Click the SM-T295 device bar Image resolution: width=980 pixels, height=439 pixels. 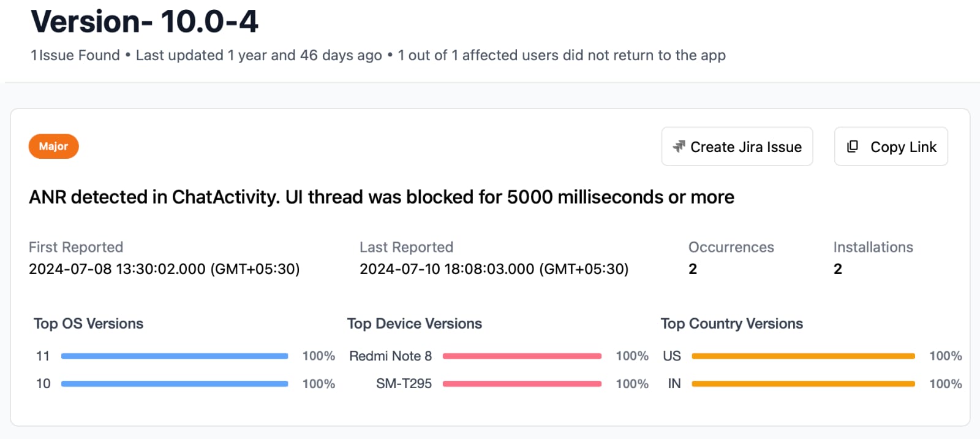[521, 384]
